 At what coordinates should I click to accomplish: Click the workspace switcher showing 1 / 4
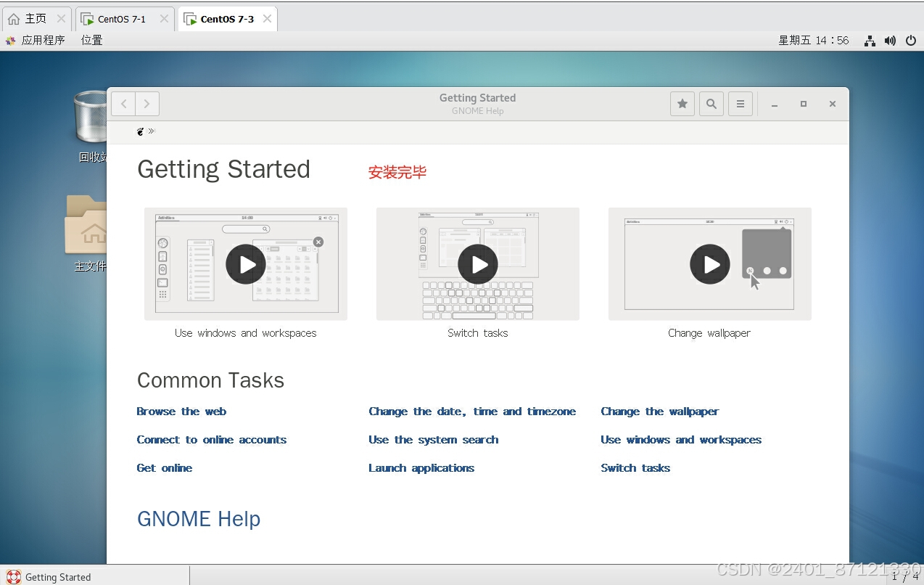[x=904, y=577]
